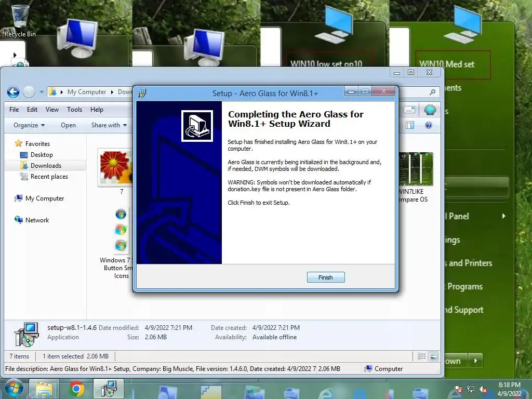Screen dimensions: 532x399
Task: Switch to details view icon in status bar
Action: [422, 356]
